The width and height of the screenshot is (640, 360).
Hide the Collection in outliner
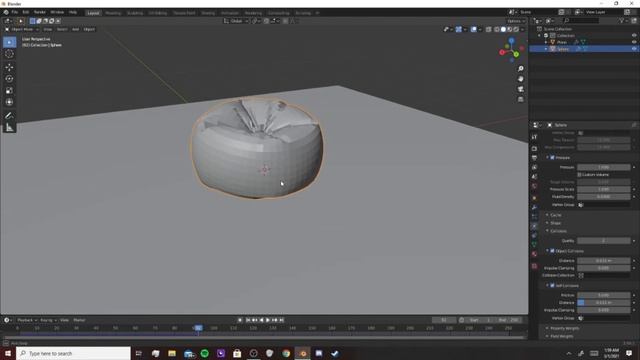634,36
